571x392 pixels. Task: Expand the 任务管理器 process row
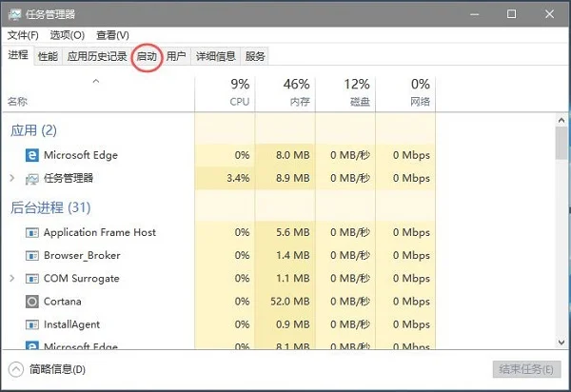tap(12, 178)
